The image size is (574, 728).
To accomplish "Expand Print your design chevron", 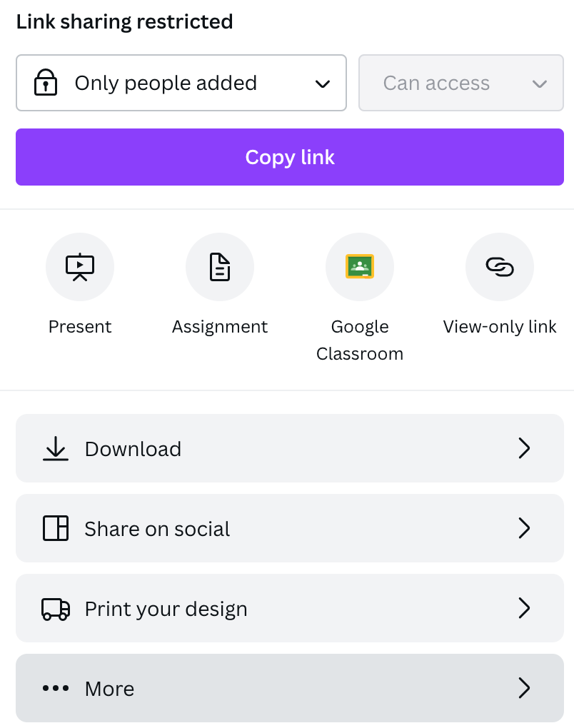I will 524,608.
